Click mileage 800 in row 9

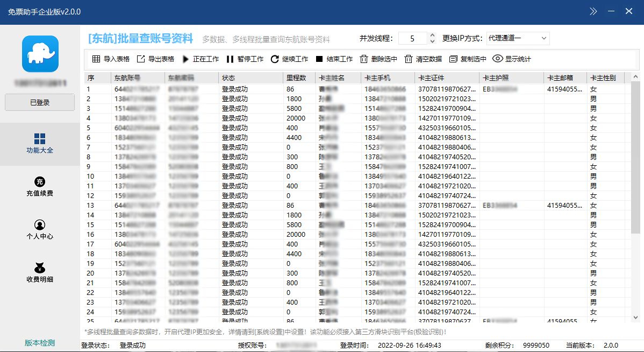292,167
